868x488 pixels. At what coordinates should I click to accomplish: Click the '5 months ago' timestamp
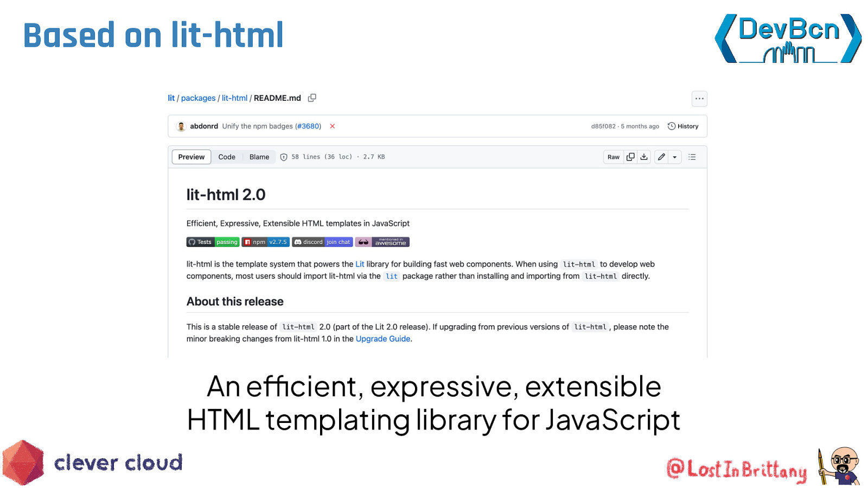640,126
